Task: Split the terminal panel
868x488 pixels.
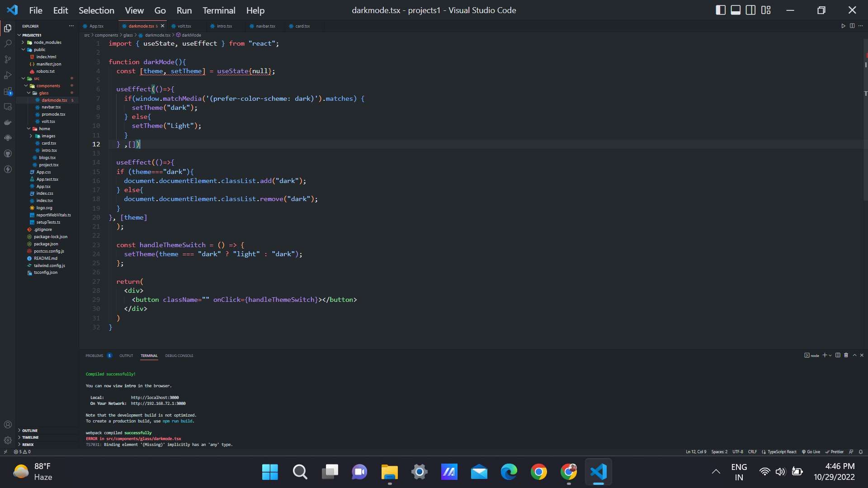Action: pyautogui.click(x=838, y=355)
